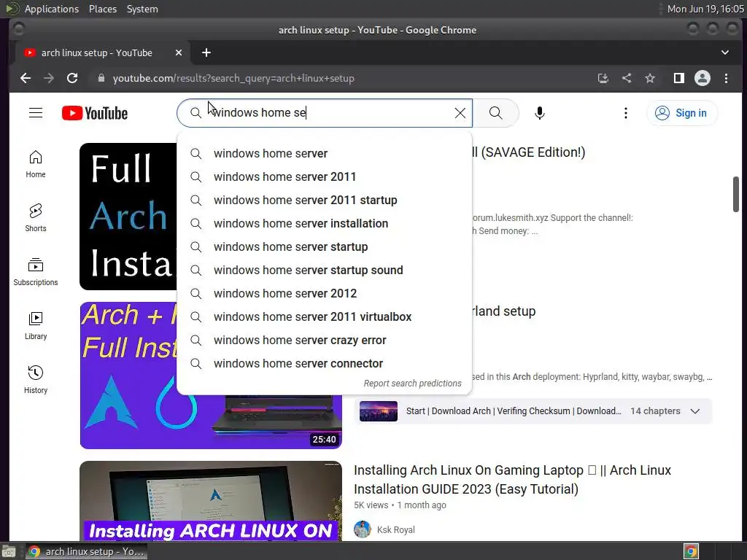Open Subscriptions in the sidebar

pyautogui.click(x=36, y=271)
